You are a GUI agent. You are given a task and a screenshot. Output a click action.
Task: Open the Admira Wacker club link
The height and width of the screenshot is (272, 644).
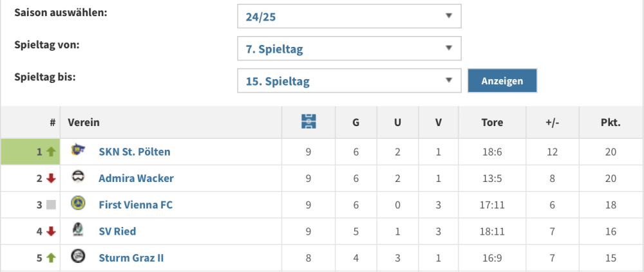pos(136,178)
